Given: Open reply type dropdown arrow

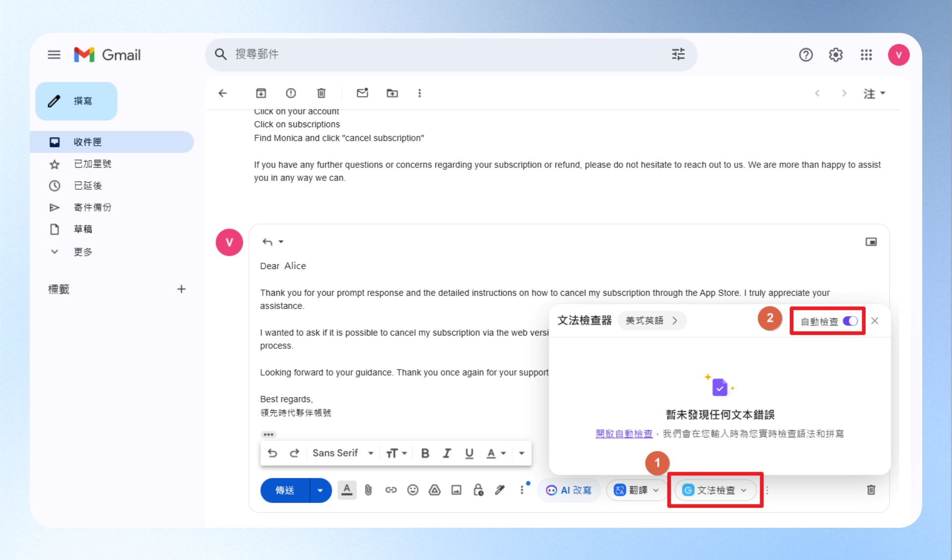Looking at the screenshot, I should [281, 242].
